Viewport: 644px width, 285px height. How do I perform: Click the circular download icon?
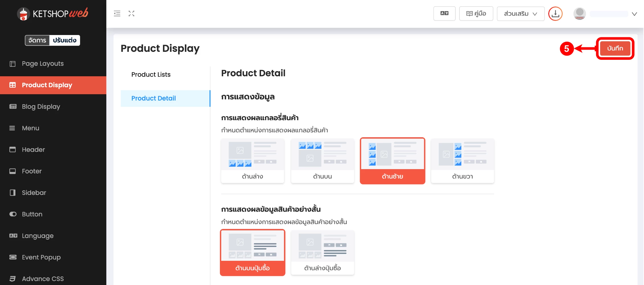(555, 14)
